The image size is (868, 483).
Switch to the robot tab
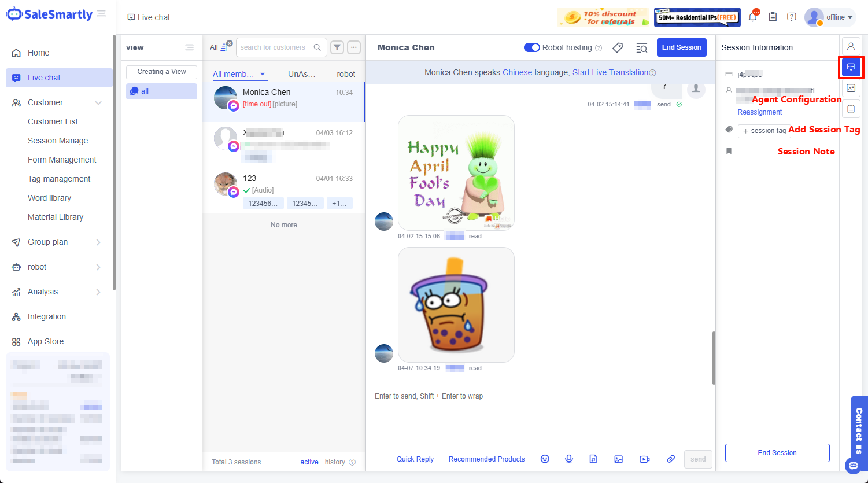346,74
